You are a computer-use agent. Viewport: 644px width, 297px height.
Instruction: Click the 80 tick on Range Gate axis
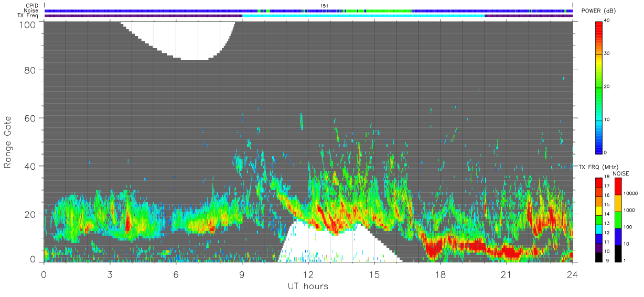[30, 70]
